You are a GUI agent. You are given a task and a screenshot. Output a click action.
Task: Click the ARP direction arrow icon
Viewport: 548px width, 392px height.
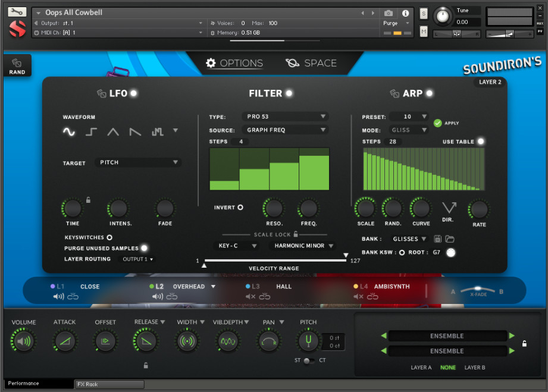(449, 208)
